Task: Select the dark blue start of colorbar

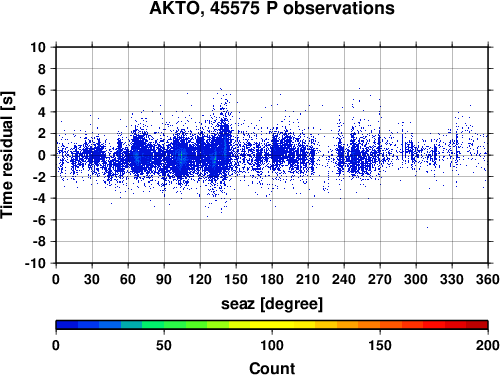Action: [x=67, y=325]
